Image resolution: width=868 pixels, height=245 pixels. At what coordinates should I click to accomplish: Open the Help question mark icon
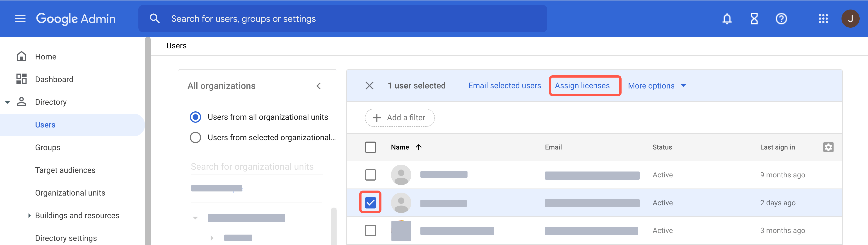[x=781, y=19]
